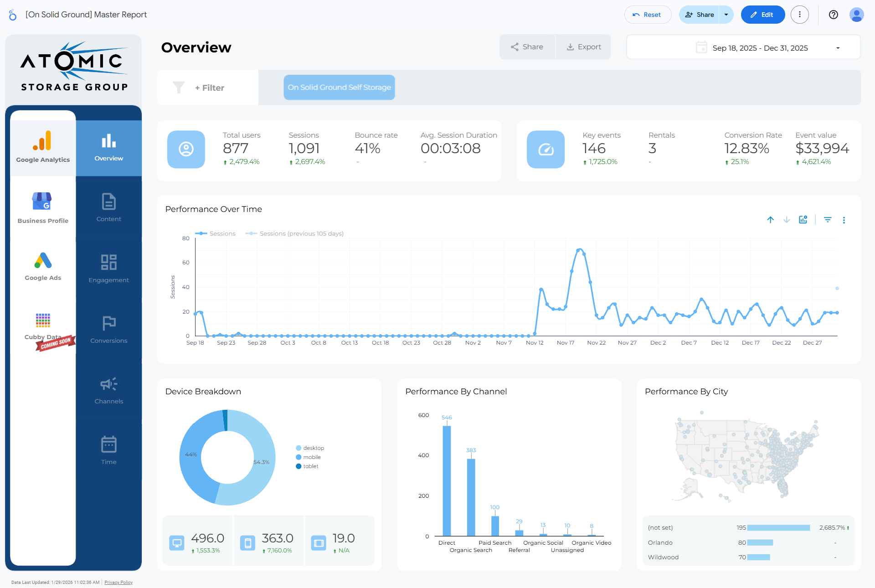Expand the Share button dropdown arrow
The width and height of the screenshot is (875, 588).
[726, 15]
